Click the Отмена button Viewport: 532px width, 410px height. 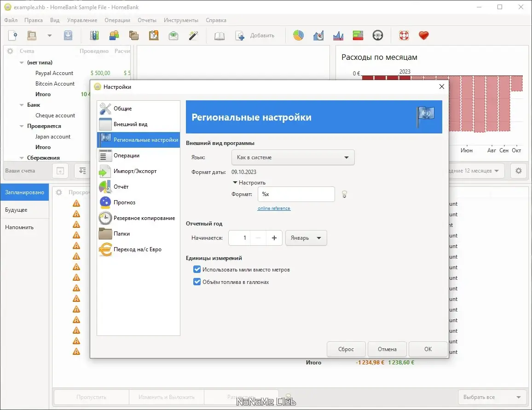pos(387,349)
